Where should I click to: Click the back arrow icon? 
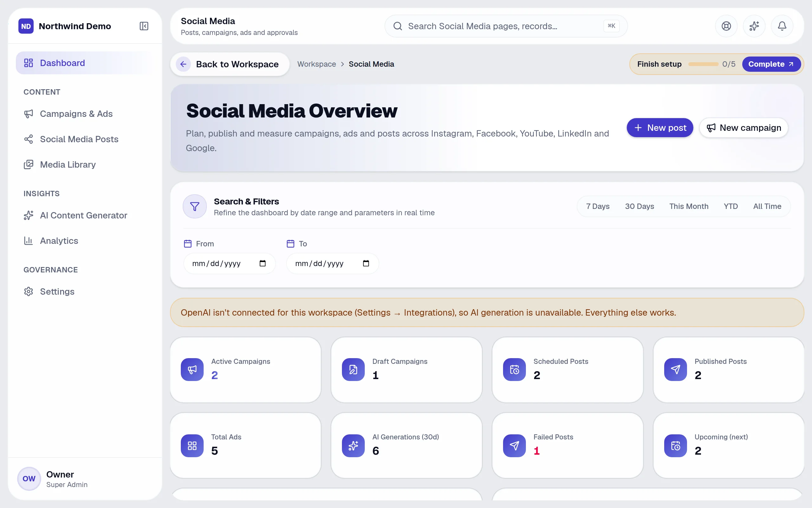pyautogui.click(x=183, y=64)
